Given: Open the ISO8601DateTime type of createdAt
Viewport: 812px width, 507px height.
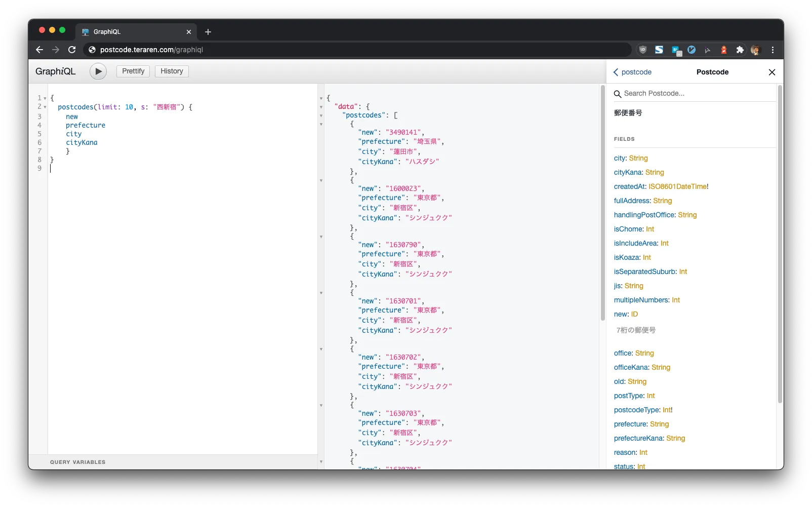Looking at the screenshot, I should [677, 186].
